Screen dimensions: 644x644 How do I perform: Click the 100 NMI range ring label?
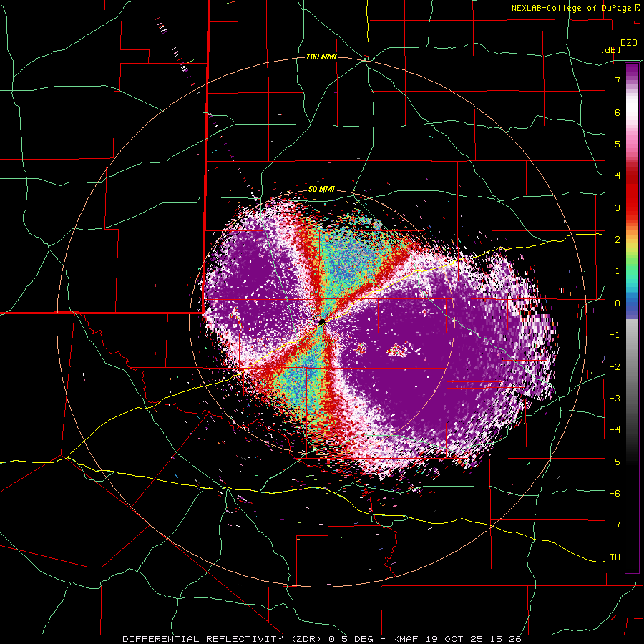pyautogui.click(x=321, y=57)
